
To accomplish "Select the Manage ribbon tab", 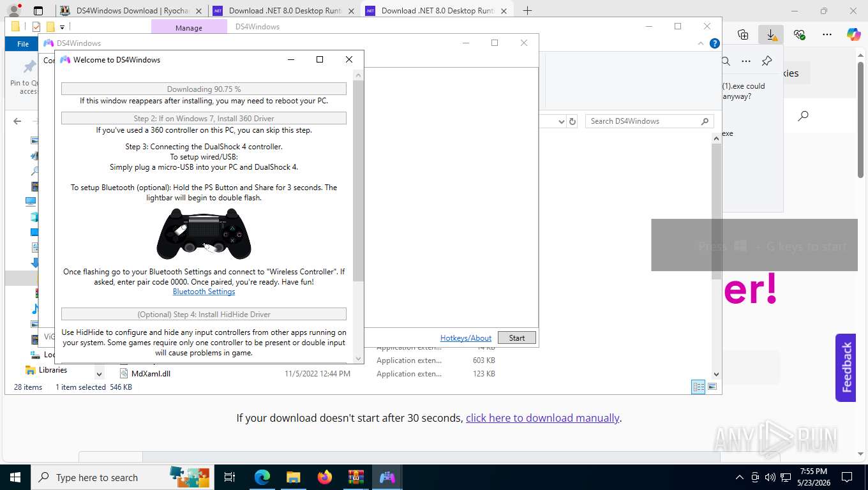I will click(x=189, y=27).
